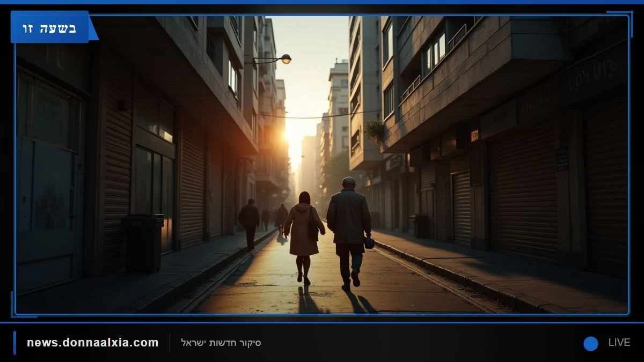Click the lone pedestrian on left sidewalk
This screenshot has width=644, height=362.
click(250, 224)
